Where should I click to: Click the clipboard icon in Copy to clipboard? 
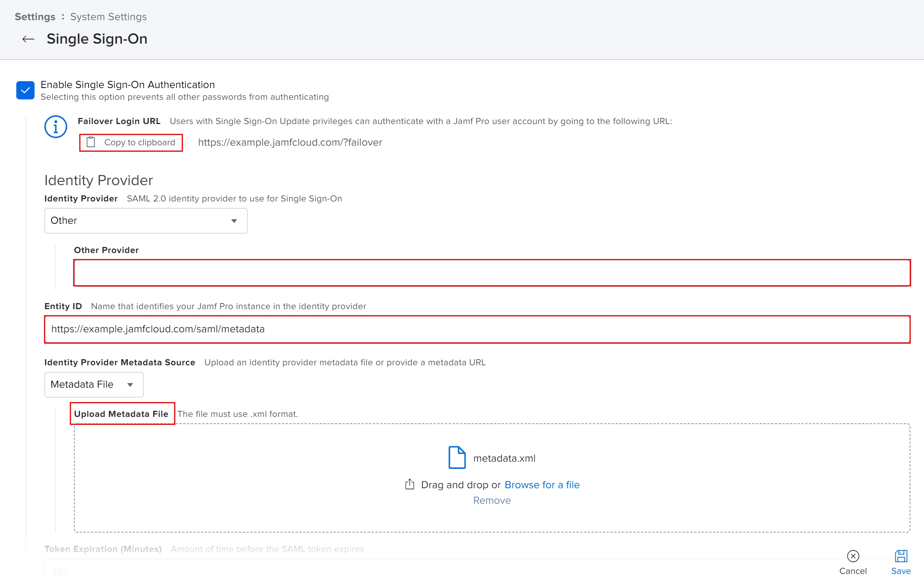[91, 142]
